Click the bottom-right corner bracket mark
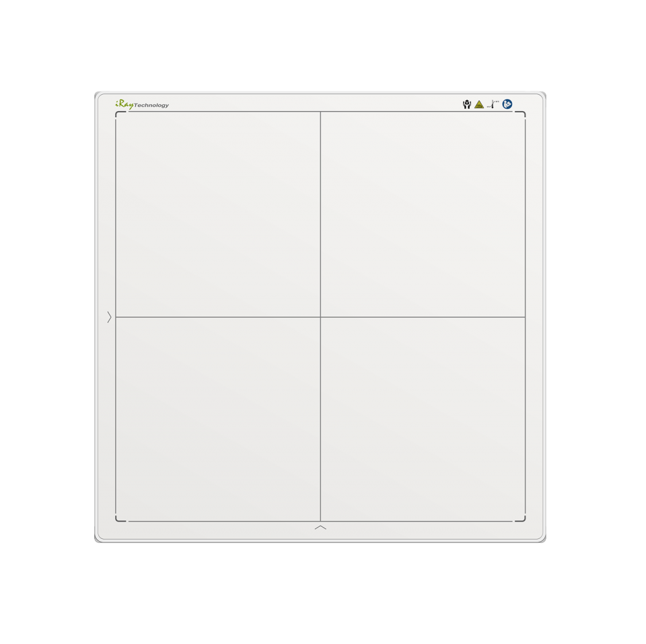Image resolution: width=646 pixels, height=644 pixels. [x=522, y=519]
